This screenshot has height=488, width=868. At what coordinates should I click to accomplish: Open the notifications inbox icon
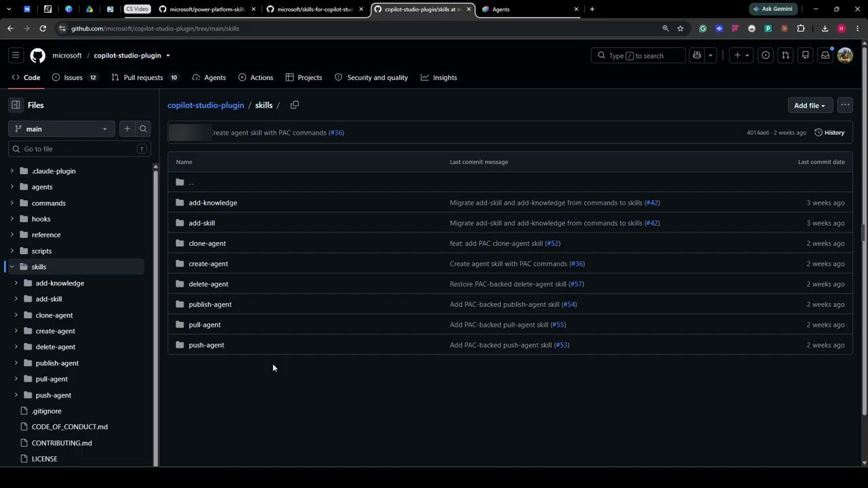pyautogui.click(x=825, y=56)
